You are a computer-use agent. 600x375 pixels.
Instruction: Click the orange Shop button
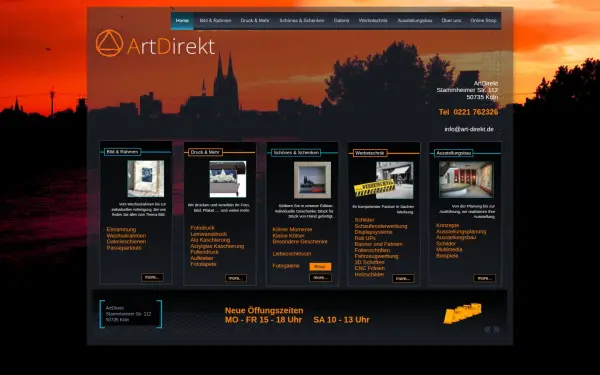(320, 267)
